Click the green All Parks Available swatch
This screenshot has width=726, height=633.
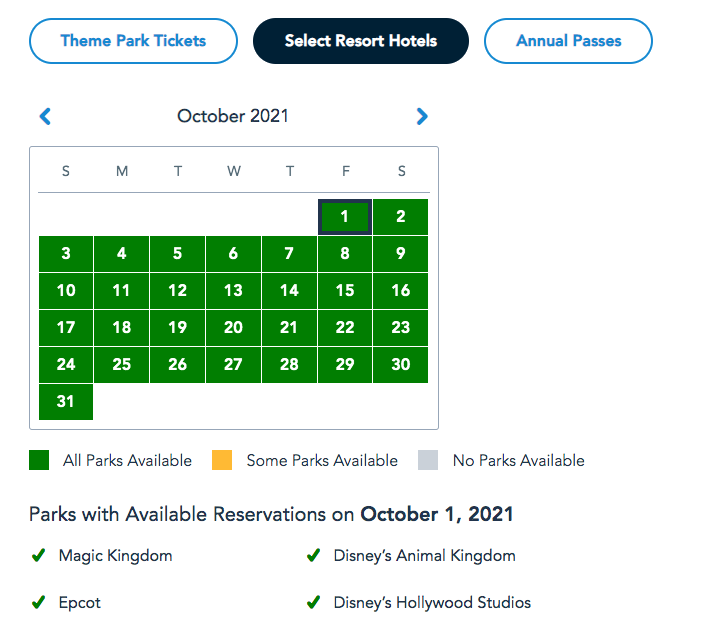(x=39, y=460)
